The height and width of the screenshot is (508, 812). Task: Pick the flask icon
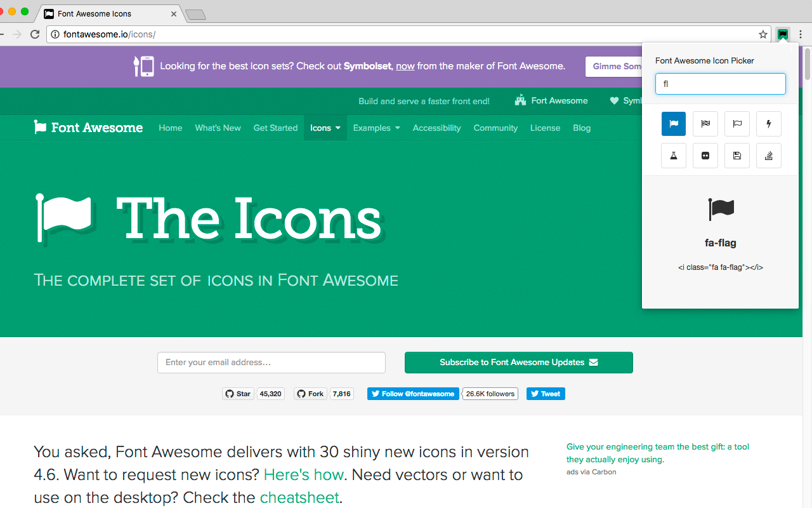click(x=674, y=156)
